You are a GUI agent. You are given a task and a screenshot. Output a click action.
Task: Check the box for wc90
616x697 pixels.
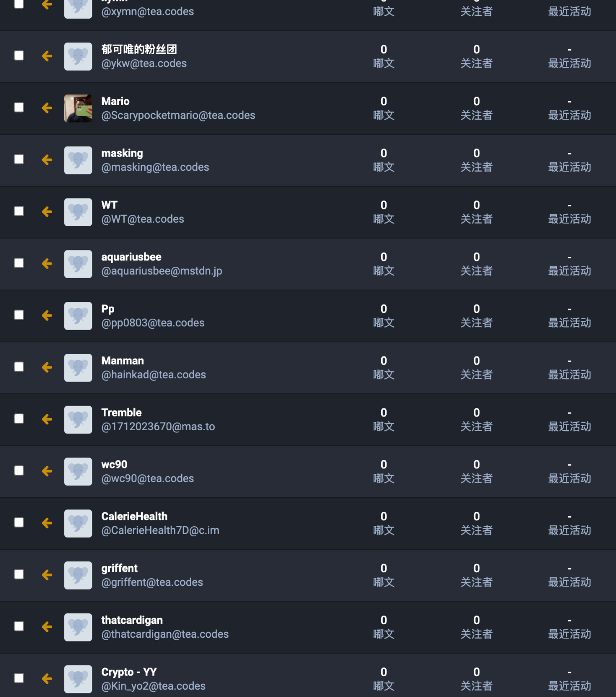tap(19, 471)
